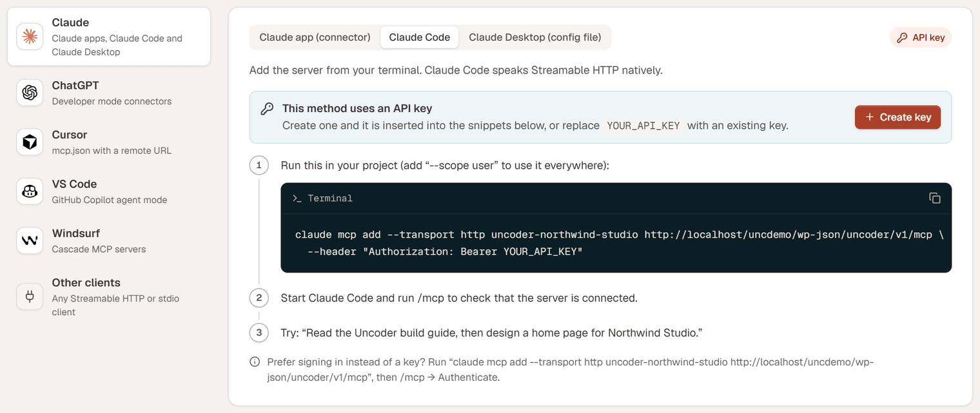
Task: Choose the VS Code client entry
Action: pyautogui.click(x=109, y=191)
